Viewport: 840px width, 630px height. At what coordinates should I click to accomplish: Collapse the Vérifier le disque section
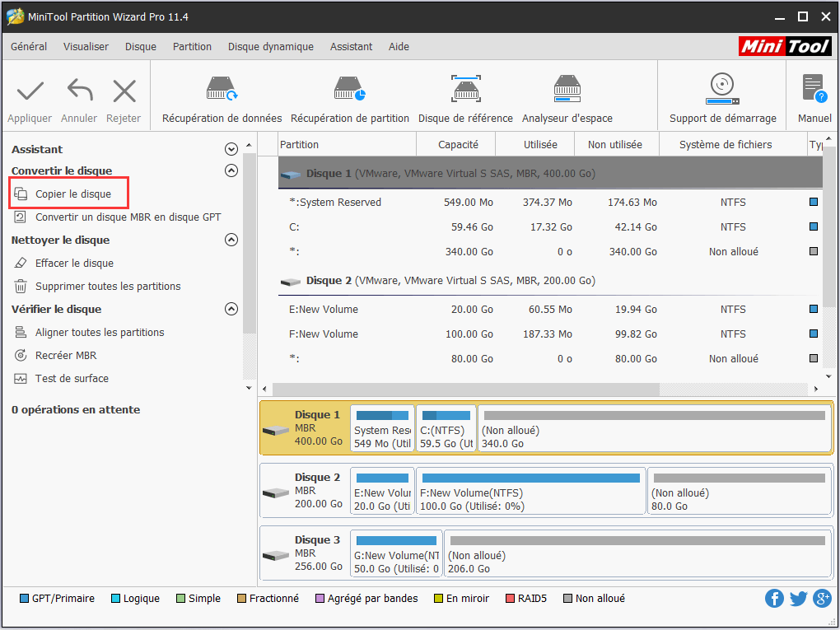pyautogui.click(x=231, y=309)
